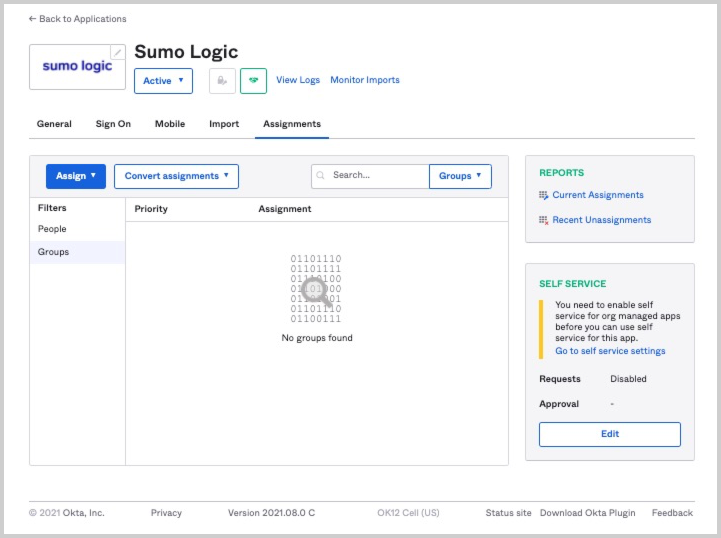The width and height of the screenshot is (721, 538).
Task: Open the Groups search filter dropdown
Action: point(460,176)
